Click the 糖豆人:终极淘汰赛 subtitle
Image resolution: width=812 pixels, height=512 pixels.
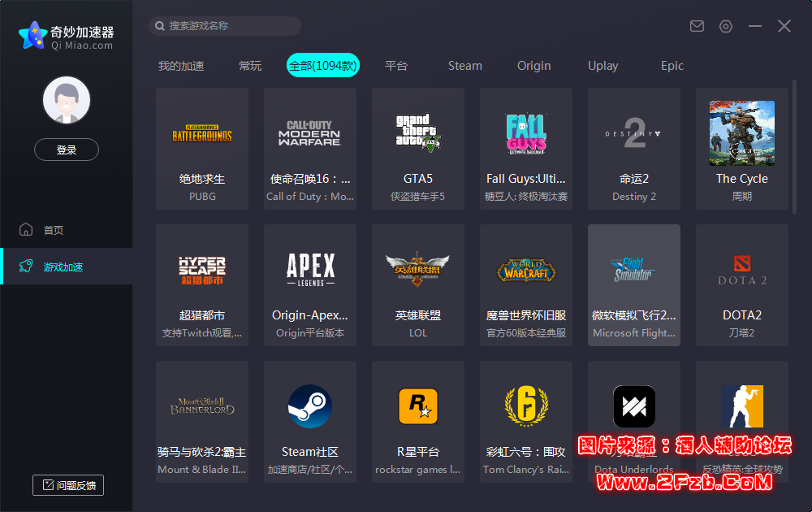pos(526,197)
